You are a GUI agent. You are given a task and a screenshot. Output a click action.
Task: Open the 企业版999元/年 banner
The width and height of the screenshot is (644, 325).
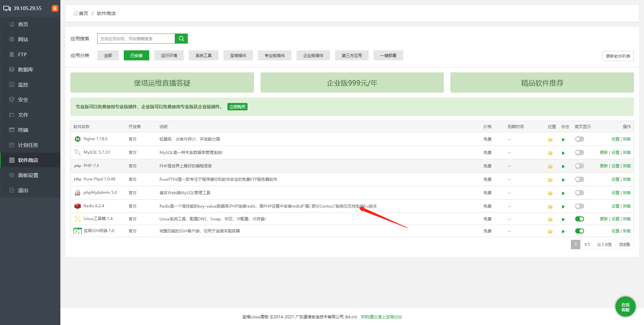[x=352, y=83]
